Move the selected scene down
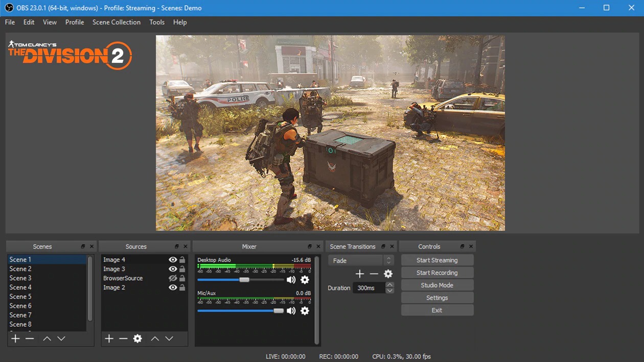 click(x=61, y=339)
